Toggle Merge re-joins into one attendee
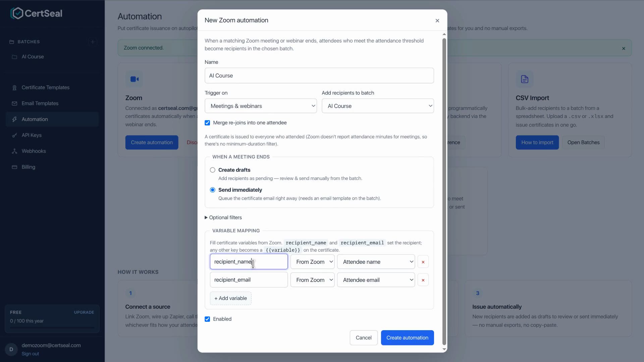 coord(207,123)
